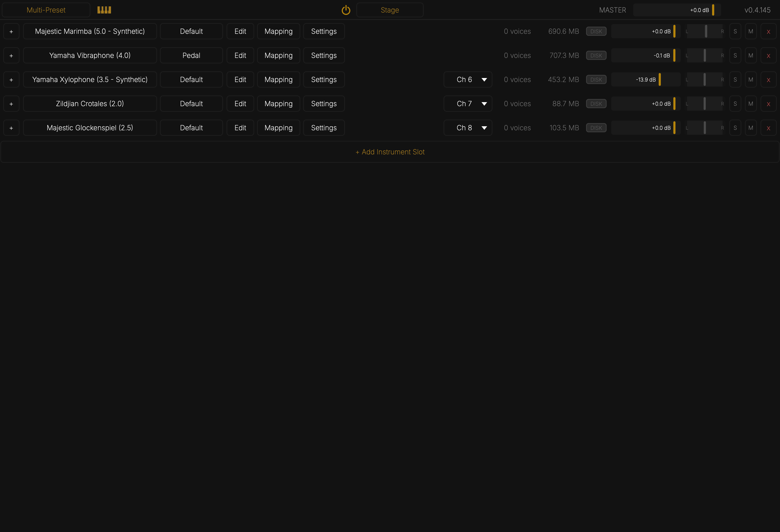Screen dimensions: 780x532
Task: Open the Stage selector at top
Action: point(390,10)
